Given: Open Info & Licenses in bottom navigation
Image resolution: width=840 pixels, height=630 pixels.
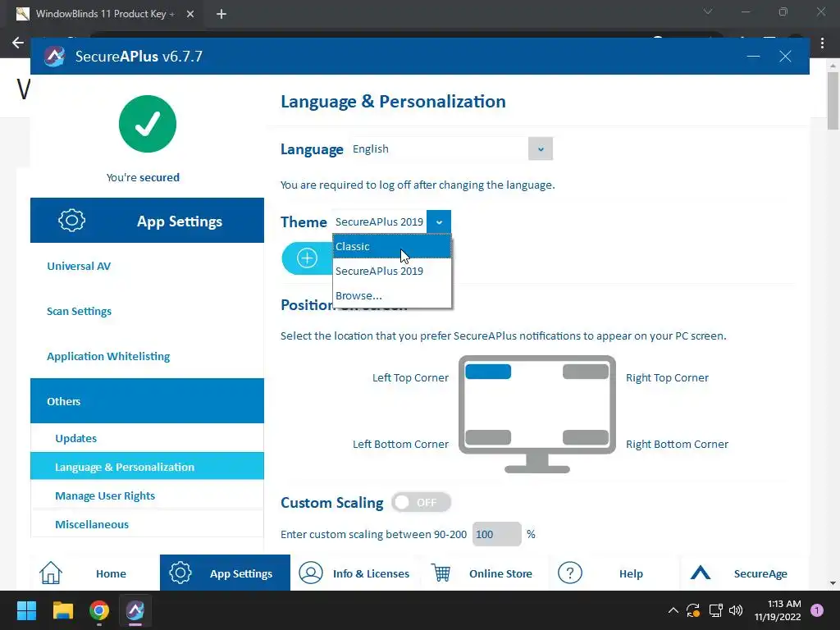Looking at the screenshot, I should [x=355, y=573].
